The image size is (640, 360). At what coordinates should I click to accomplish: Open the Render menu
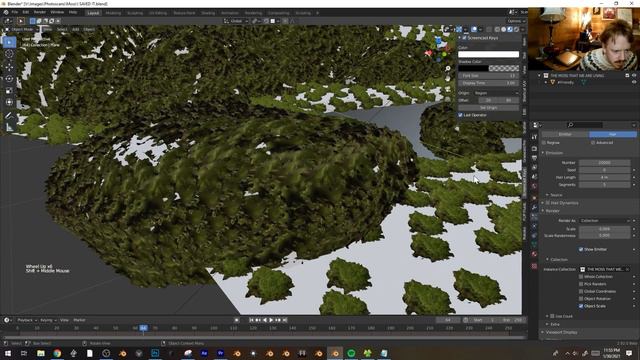coord(40,13)
